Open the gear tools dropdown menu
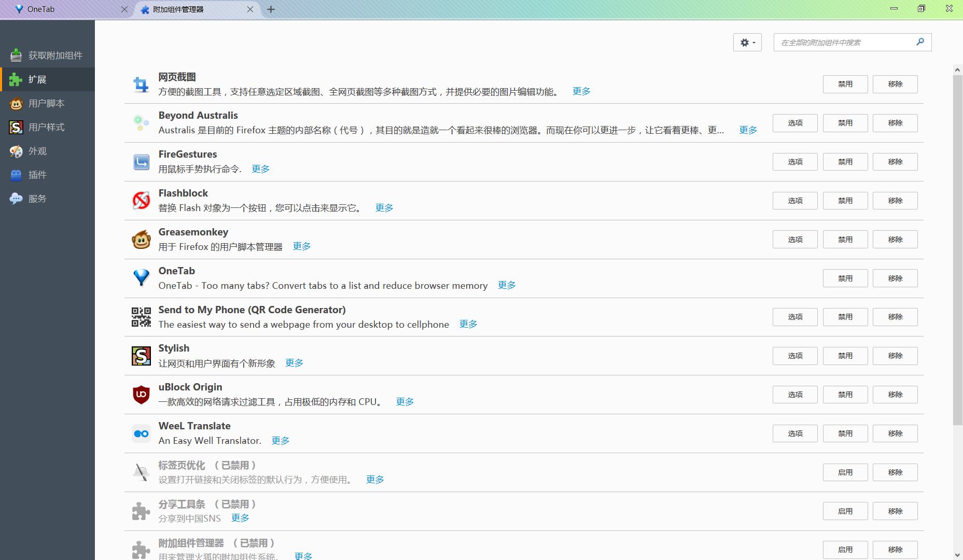Image resolution: width=963 pixels, height=560 pixels. (747, 43)
